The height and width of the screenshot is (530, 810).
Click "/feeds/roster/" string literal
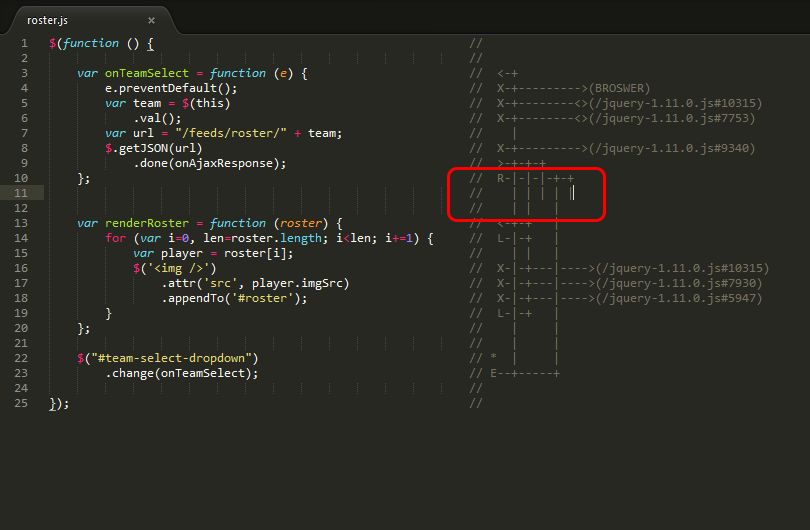point(230,133)
